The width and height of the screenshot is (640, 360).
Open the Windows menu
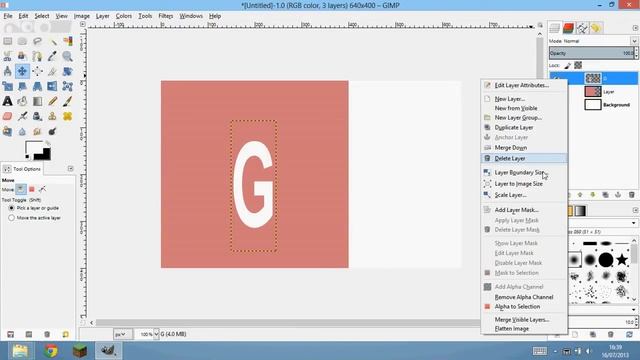(191, 16)
